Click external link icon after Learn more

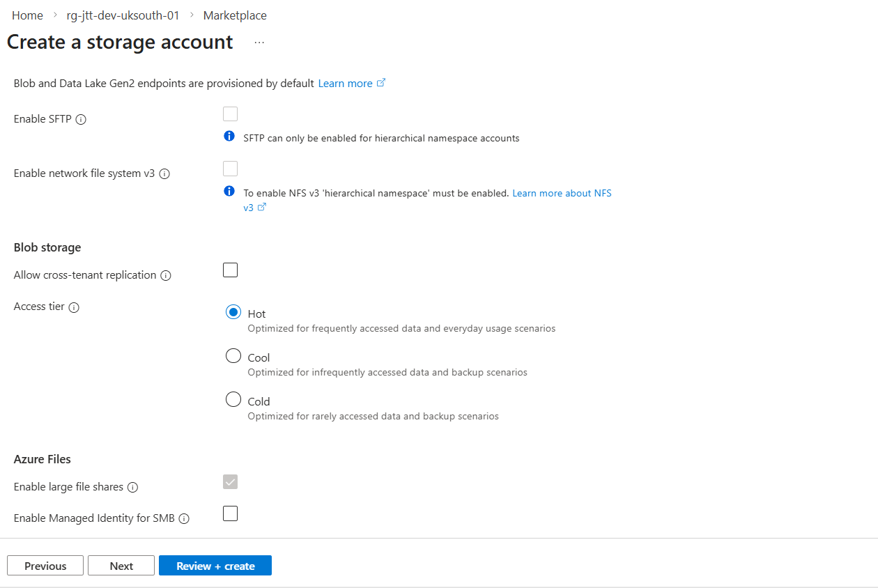pyautogui.click(x=381, y=83)
